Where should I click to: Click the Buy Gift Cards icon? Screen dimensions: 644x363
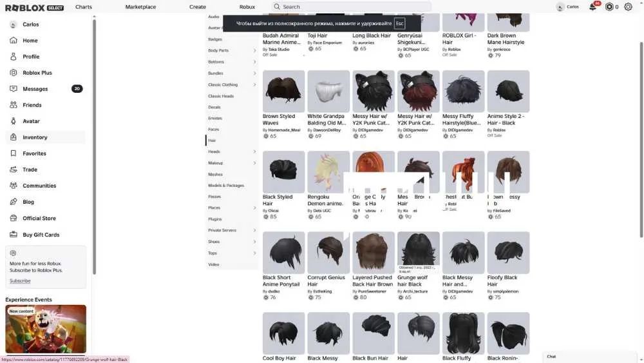14,234
